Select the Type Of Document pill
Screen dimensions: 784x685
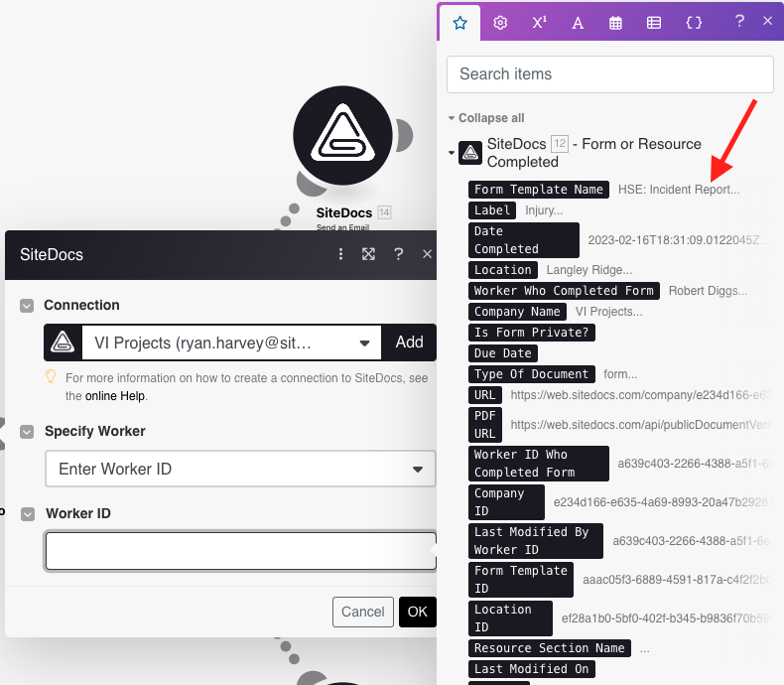[532, 374]
